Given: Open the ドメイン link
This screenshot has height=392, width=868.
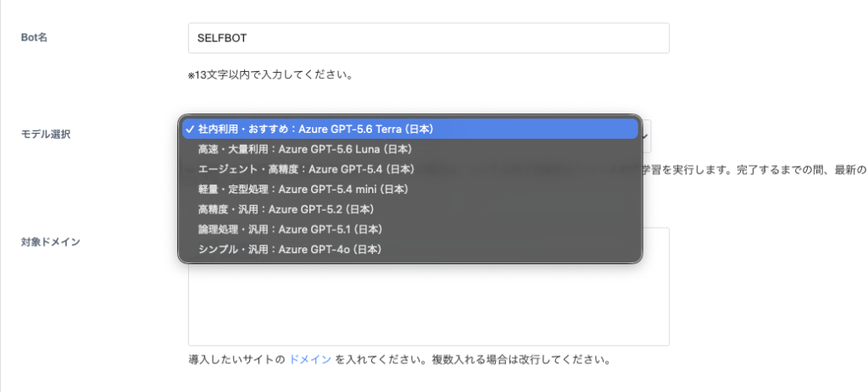Looking at the screenshot, I should 310,360.
